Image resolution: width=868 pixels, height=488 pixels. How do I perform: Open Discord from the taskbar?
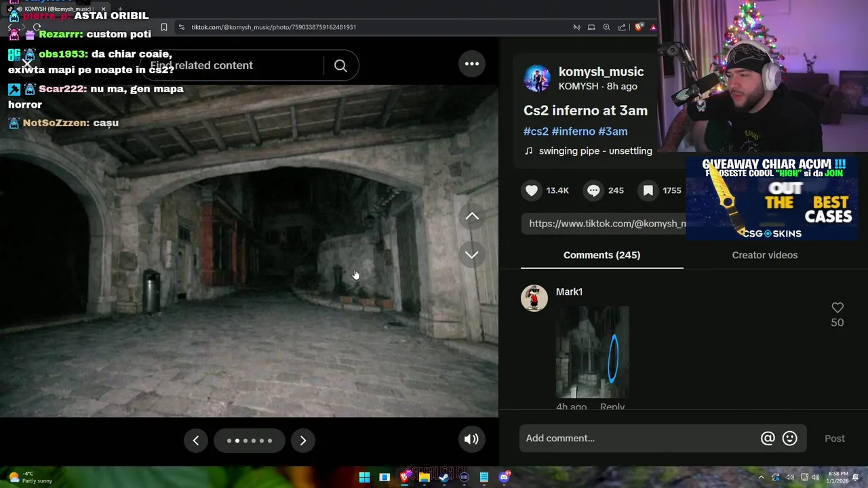click(504, 477)
